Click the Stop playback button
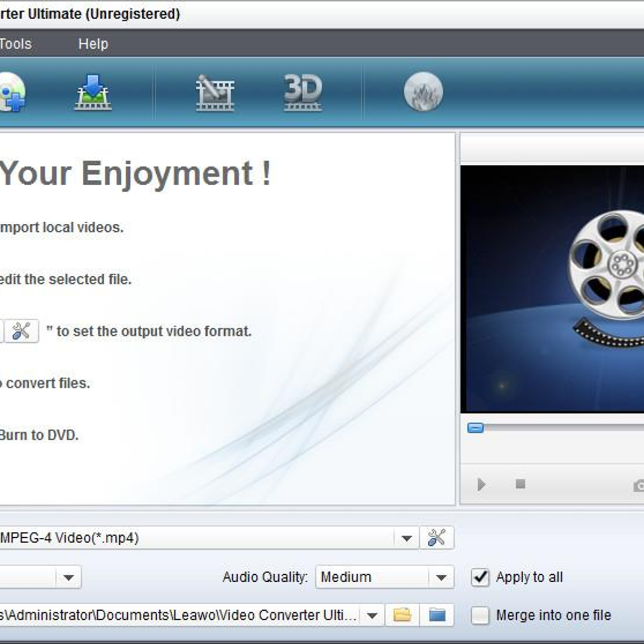 pos(519,483)
